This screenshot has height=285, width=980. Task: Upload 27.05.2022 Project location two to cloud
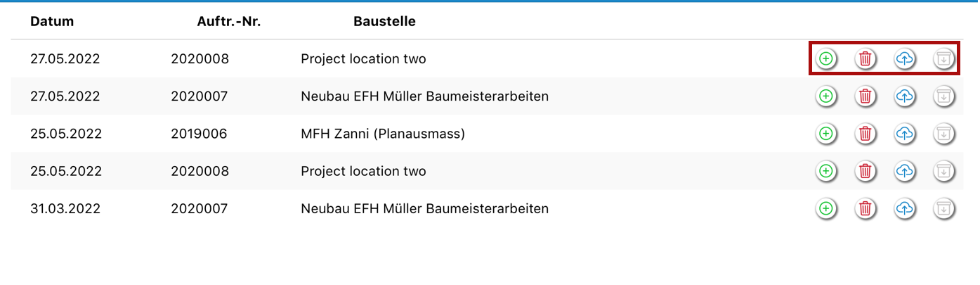(x=905, y=59)
